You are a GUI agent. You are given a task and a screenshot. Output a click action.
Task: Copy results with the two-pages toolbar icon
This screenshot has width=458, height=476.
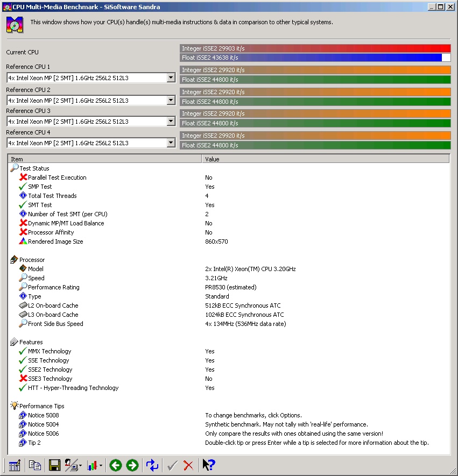[x=34, y=465]
